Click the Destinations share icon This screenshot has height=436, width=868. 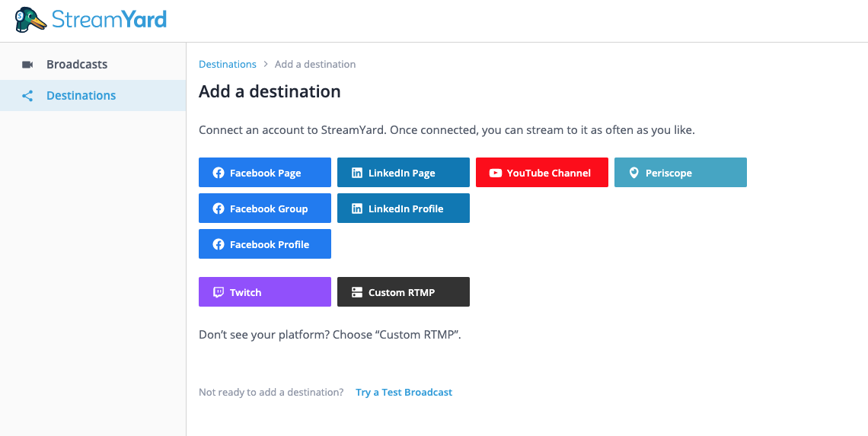(x=27, y=96)
